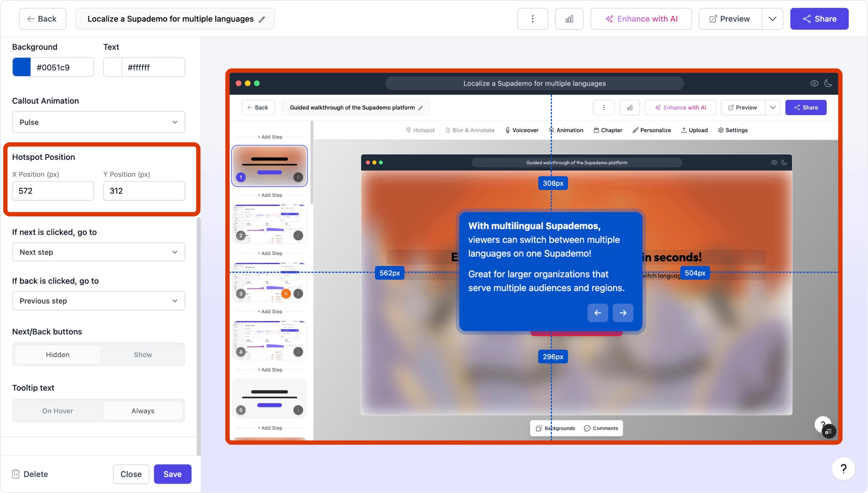The image size is (868, 493).
Task: Click the eye icon in nested Guided walkthrough bar
Action: 774,162
